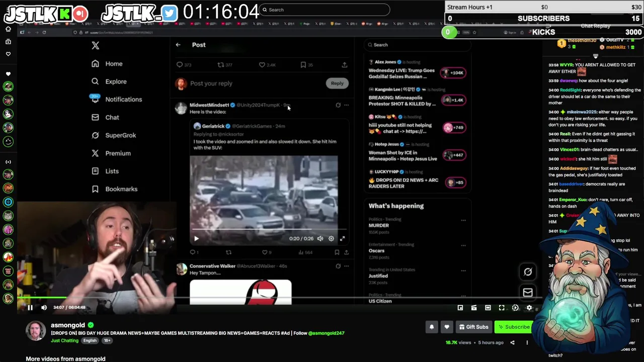Enter fullscreen on Kick player
This screenshot has height=362, width=644.
502,308
